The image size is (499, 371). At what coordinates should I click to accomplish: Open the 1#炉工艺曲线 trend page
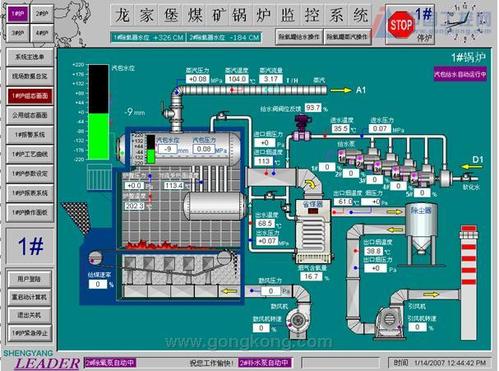pos(30,154)
